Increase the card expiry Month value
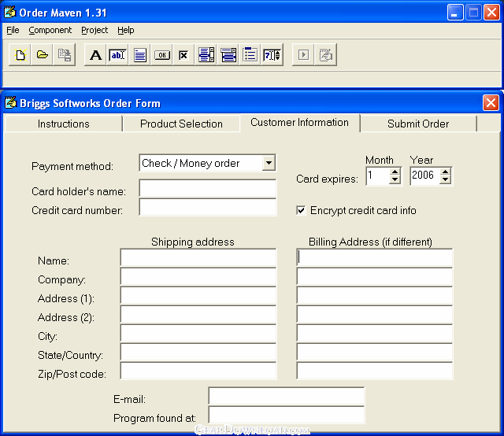This screenshot has width=504, height=436. 395,172
